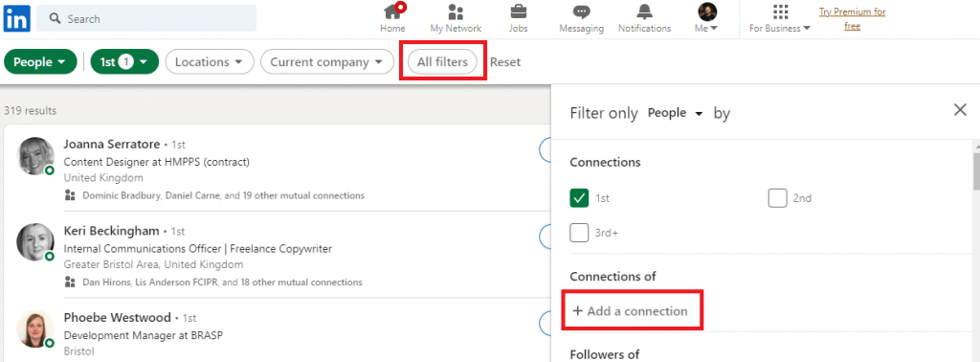Expand the green People filter dropdown
The image size is (980, 362).
click(x=40, y=62)
